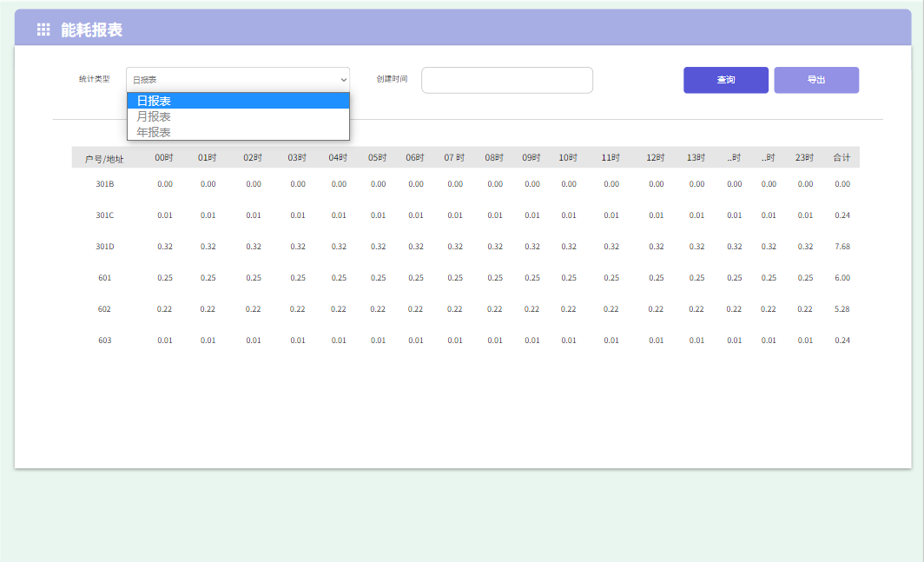Click the 23时 column header

(804, 158)
